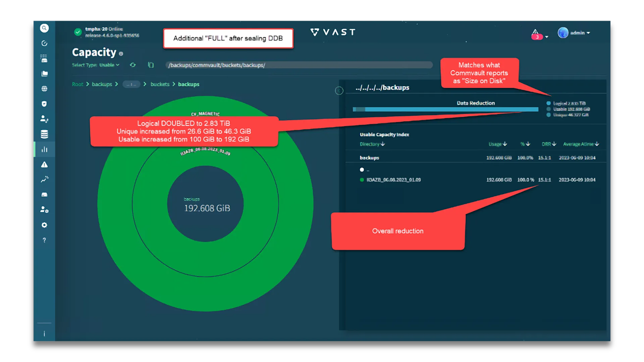This screenshot has width=644, height=362.
Task: Click the Logical 2.835 TiB legend swatch
Action: (549, 103)
